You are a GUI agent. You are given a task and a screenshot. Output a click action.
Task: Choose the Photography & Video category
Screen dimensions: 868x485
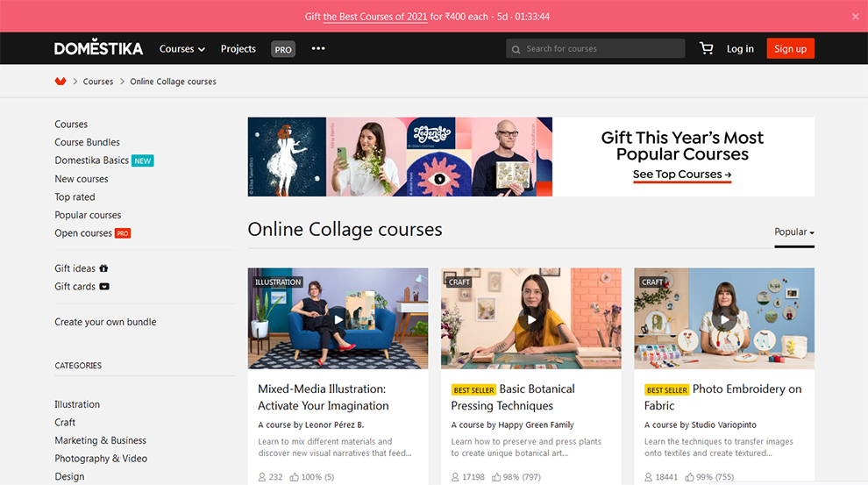click(x=101, y=459)
